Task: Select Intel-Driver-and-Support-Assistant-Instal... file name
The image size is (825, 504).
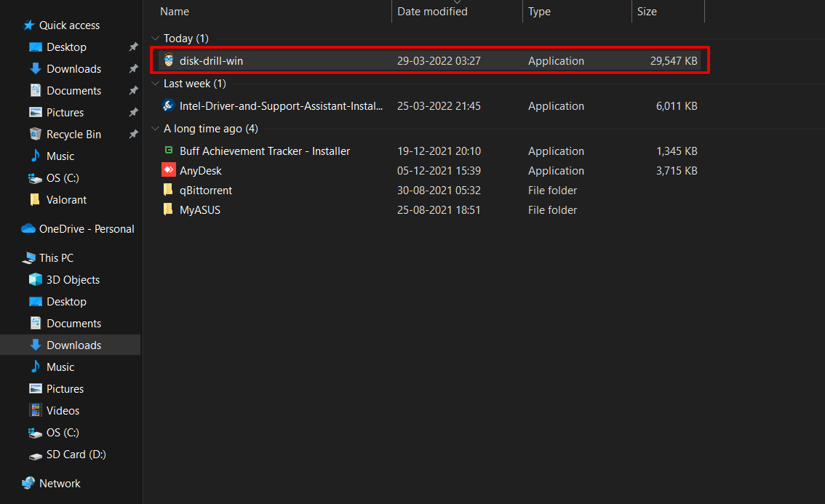Action: (x=281, y=105)
